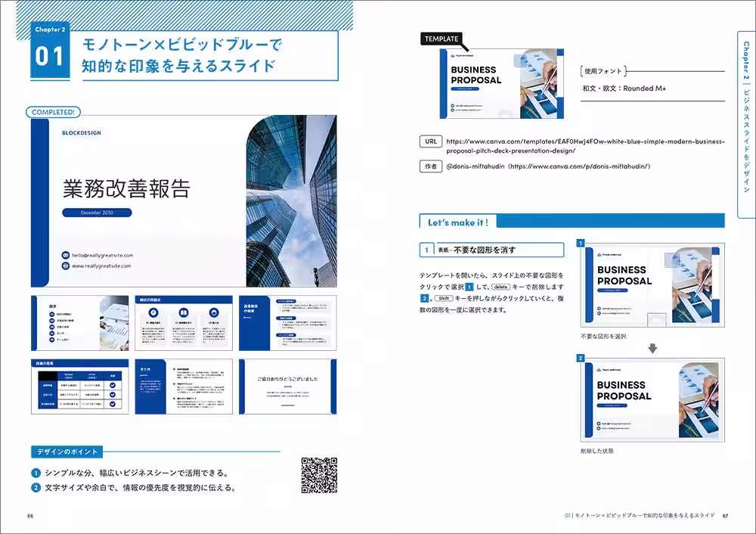Click the gray down arrow between step images
Viewport: 756px width, 534px height.
click(x=652, y=348)
